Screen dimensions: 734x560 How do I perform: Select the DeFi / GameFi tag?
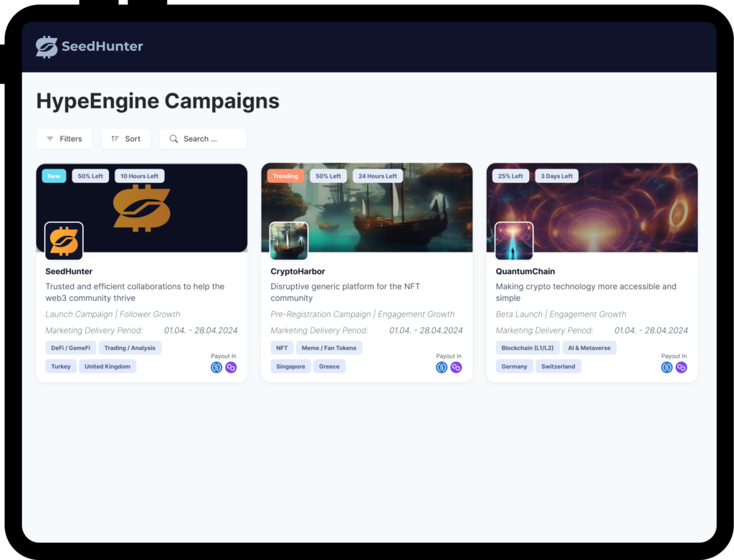(x=71, y=348)
